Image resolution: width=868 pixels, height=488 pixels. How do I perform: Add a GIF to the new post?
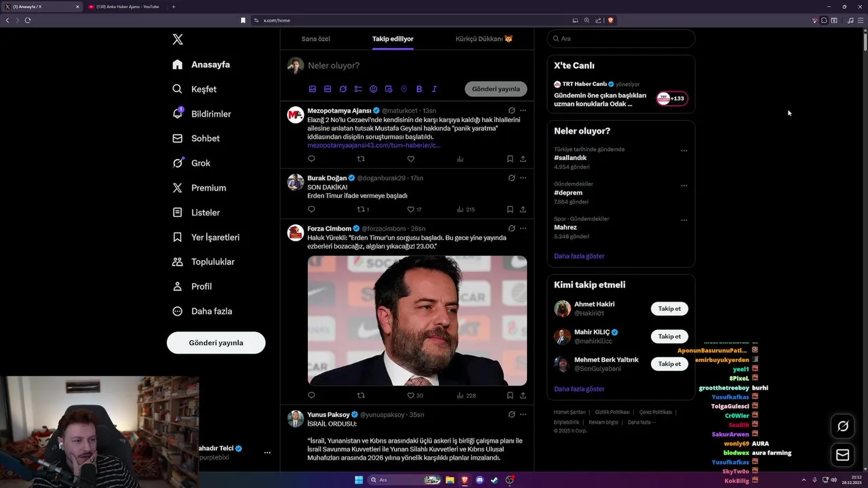point(328,89)
